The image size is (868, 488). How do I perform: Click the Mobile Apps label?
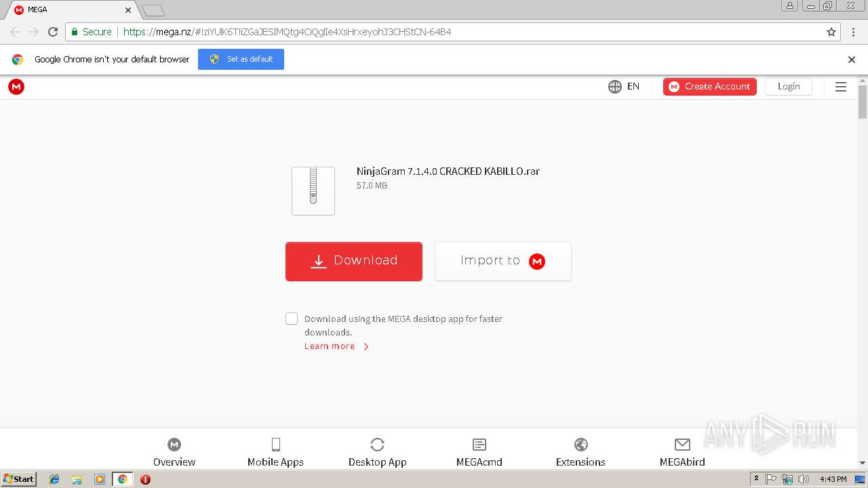coord(275,462)
